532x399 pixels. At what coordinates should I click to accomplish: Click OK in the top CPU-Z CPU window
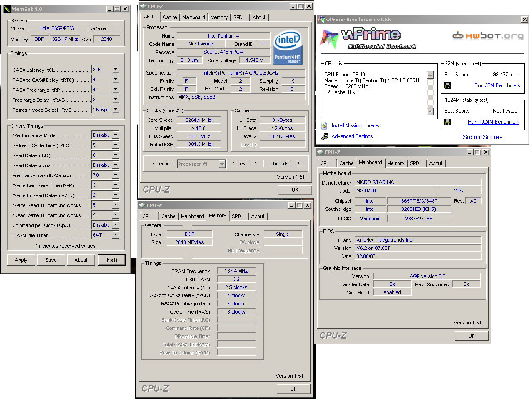(295, 190)
